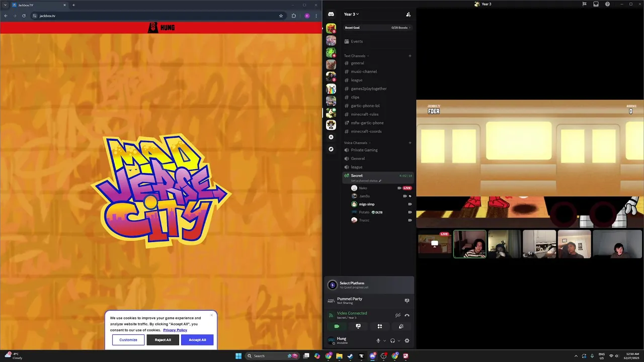Show hidden system tray icons chevron

coord(576,356)
